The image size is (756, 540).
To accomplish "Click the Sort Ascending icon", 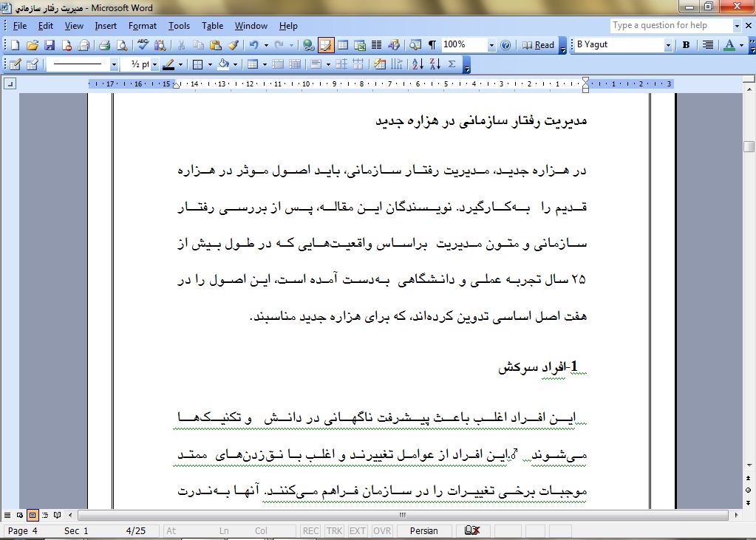I will pyautogui.click(x=417, y=64).
